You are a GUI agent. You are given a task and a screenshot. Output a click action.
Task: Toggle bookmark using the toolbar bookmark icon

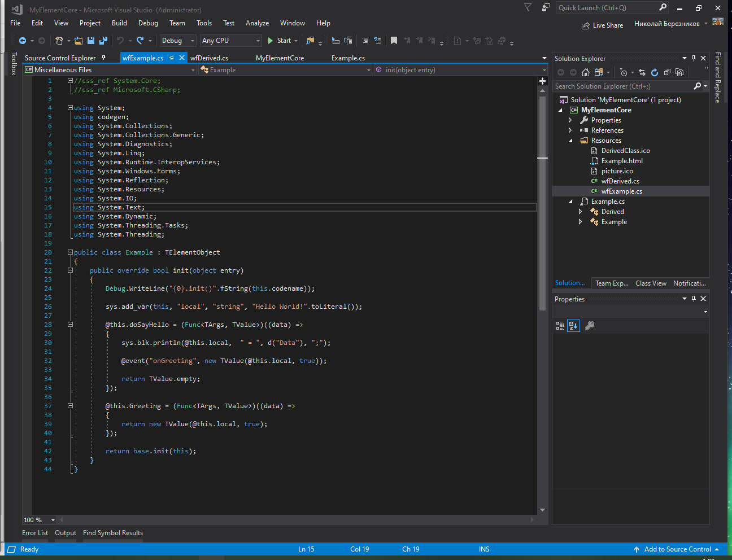394,41
